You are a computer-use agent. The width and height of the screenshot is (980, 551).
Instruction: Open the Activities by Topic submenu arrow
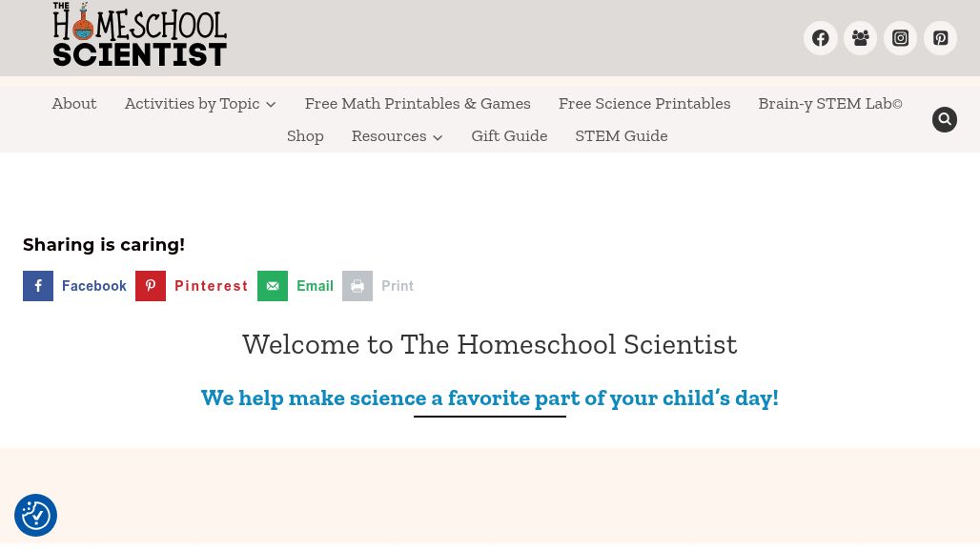pos(271,104)
